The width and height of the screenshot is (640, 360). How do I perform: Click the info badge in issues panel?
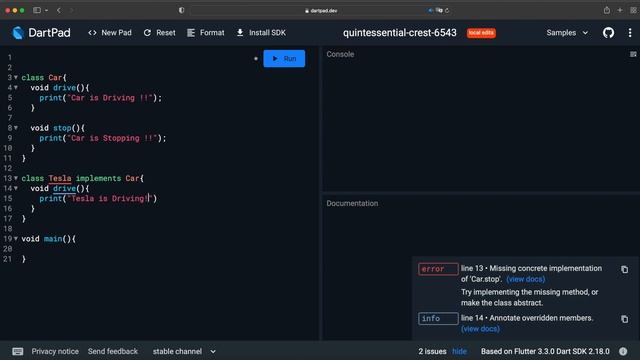point(438,318)
